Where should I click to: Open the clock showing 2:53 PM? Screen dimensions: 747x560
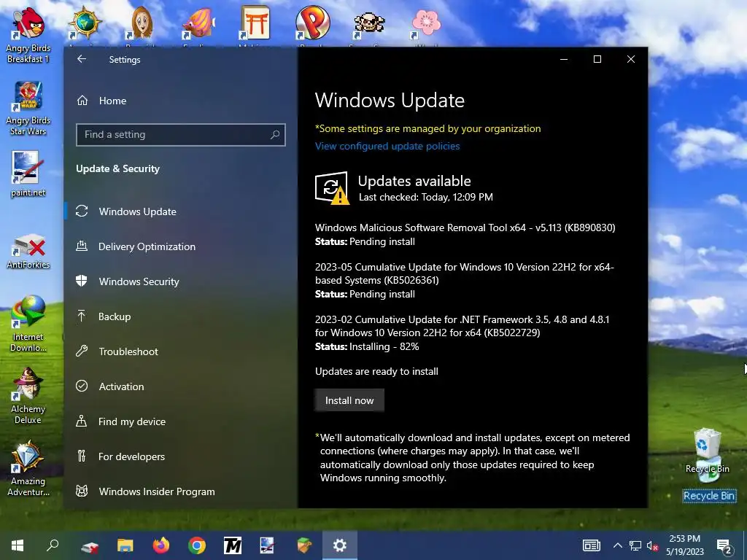click(x=684, y=545)
